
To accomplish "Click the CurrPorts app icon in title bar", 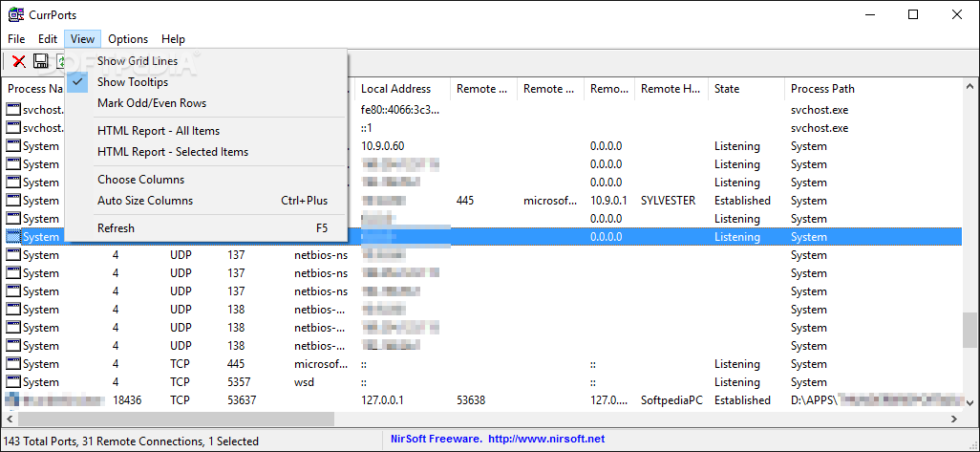I will [x=15, y=14].
